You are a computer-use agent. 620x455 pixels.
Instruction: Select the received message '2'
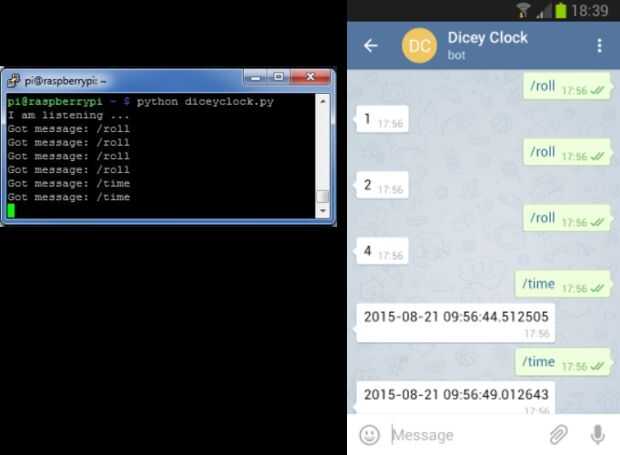click(x=382, y=185)
